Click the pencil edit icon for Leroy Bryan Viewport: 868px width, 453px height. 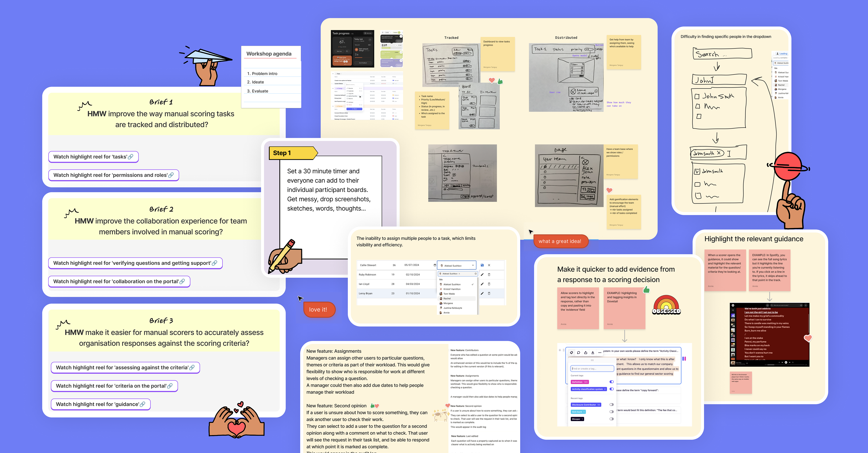(482, 293)
